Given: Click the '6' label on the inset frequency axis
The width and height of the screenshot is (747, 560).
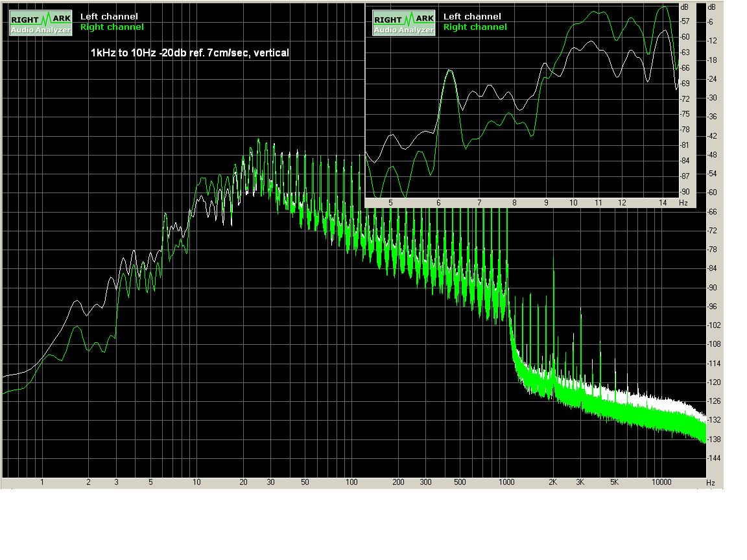Looking at the screenshot, I should tap(439, 203).
